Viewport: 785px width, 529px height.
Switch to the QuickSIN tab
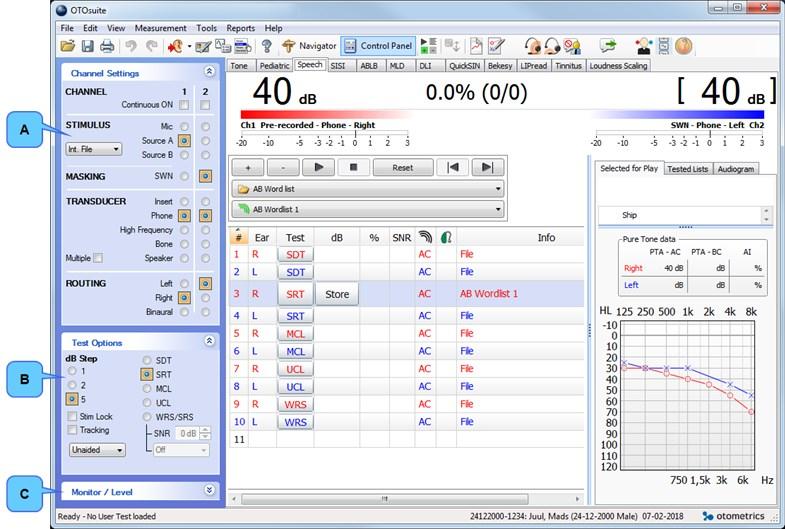click(x=464, y=66)
